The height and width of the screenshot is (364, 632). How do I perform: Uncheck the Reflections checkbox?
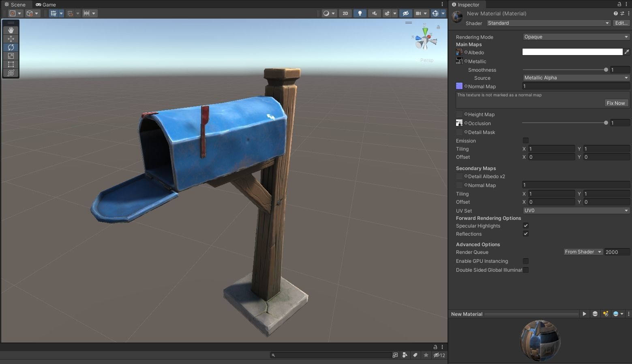526,234
